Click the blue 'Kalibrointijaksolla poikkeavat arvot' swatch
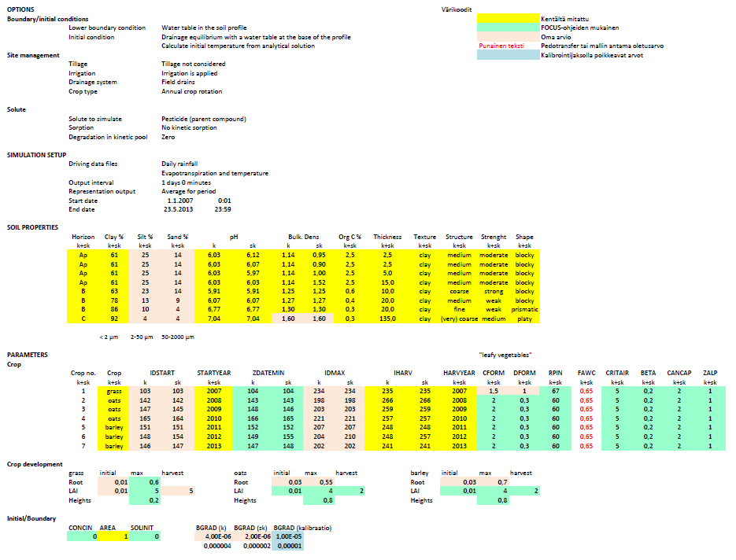The width and height of the screenshot is (736, 560). coord(509,55)
